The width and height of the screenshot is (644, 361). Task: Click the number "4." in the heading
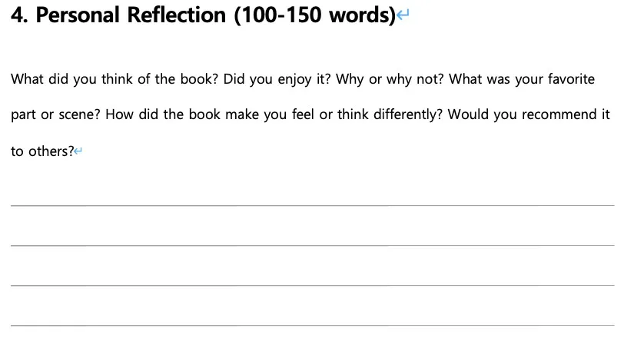pos(20,16)
